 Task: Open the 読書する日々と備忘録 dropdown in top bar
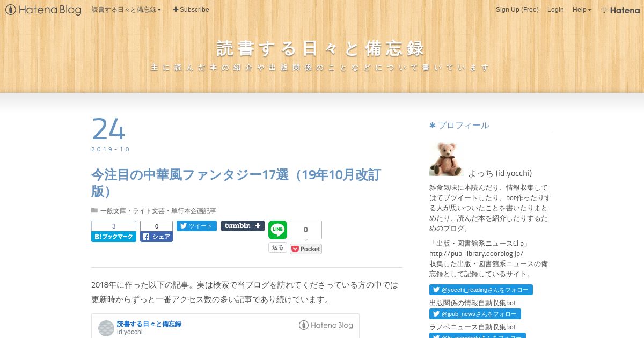coord(126,10)
